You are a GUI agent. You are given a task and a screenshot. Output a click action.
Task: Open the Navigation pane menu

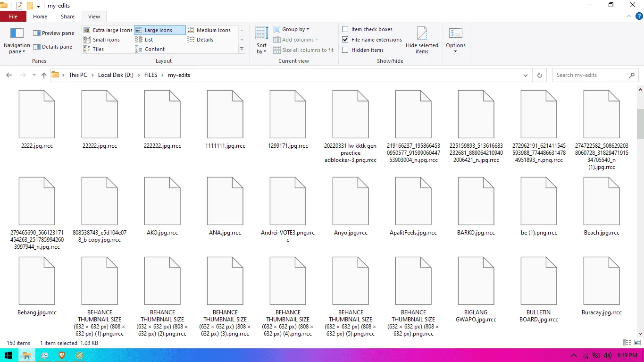(x=17, y=41)
